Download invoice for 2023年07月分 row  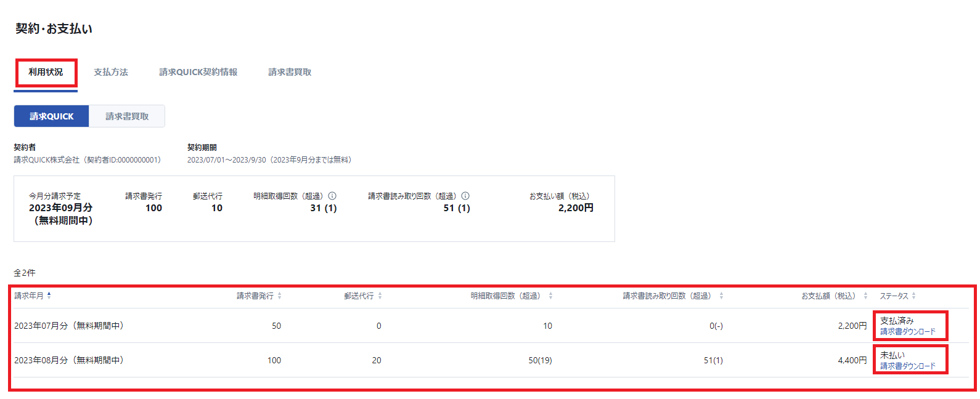[x=908, y=332]
